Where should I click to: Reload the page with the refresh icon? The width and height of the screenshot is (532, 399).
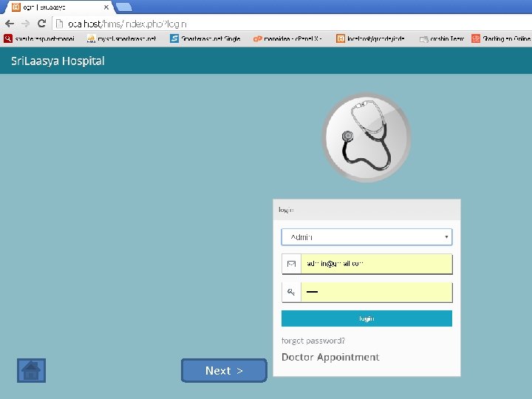[41, 24]
